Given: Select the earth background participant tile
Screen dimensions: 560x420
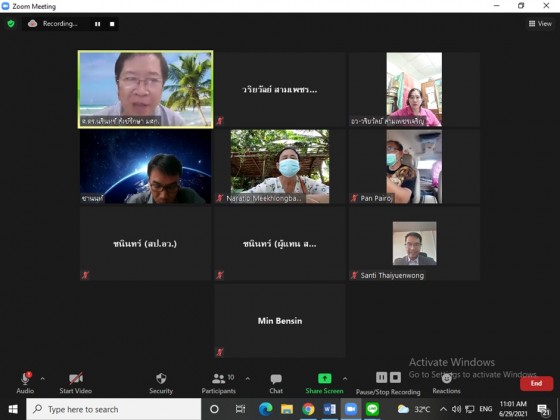Looking at the screenshot, I should click(x=146, y=166).
